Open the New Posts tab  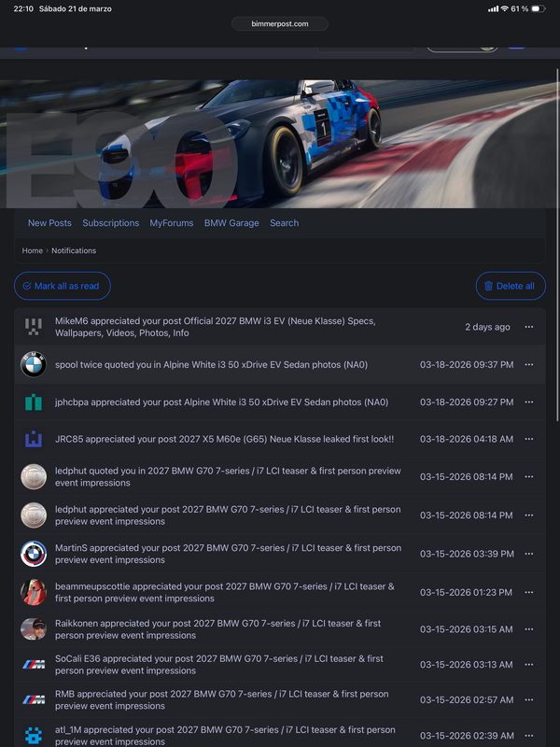(x=49, y=223)
